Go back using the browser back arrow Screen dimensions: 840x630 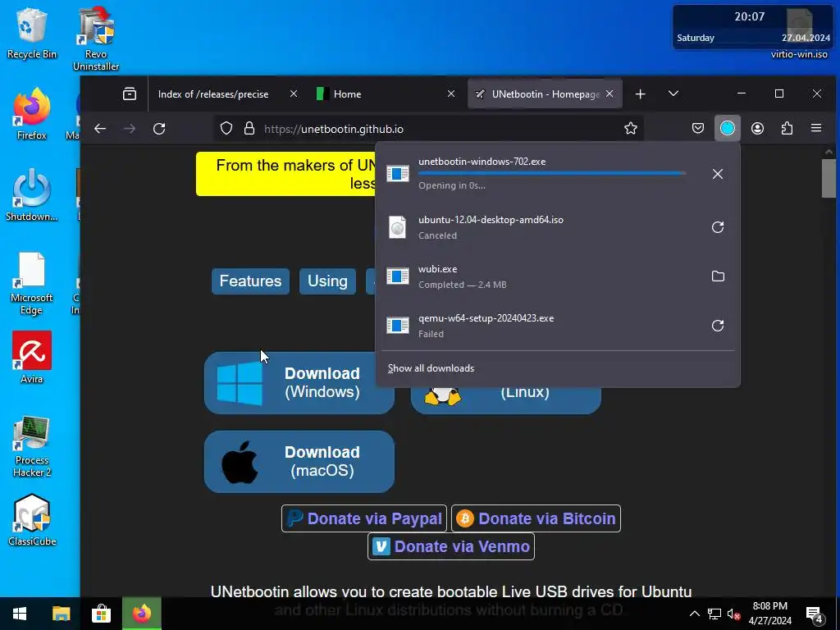pos(100,129)
